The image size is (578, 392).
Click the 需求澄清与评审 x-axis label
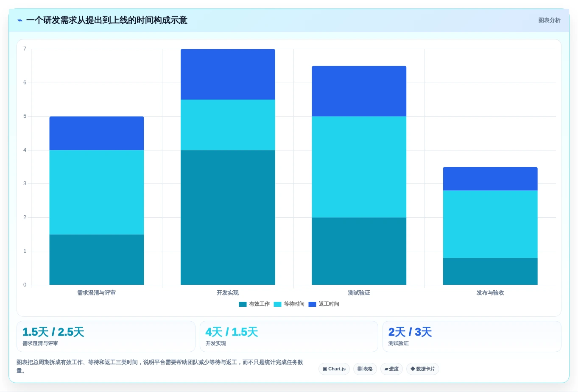[97, 293]
